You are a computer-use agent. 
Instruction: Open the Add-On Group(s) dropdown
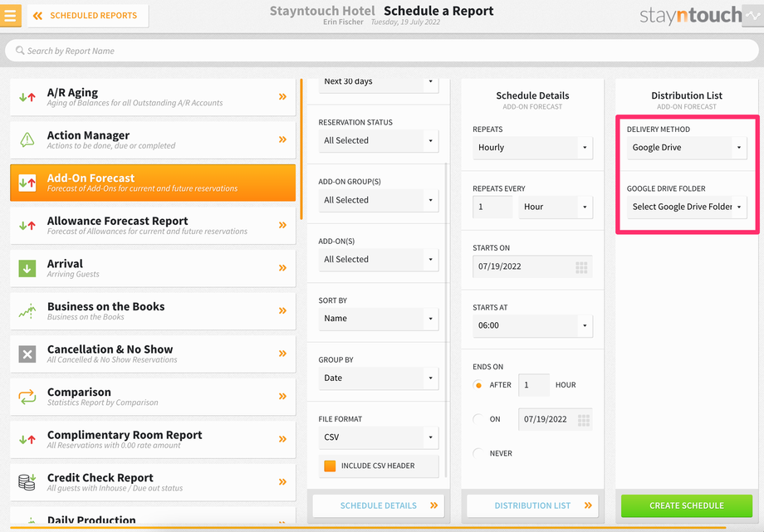(379, 200)
